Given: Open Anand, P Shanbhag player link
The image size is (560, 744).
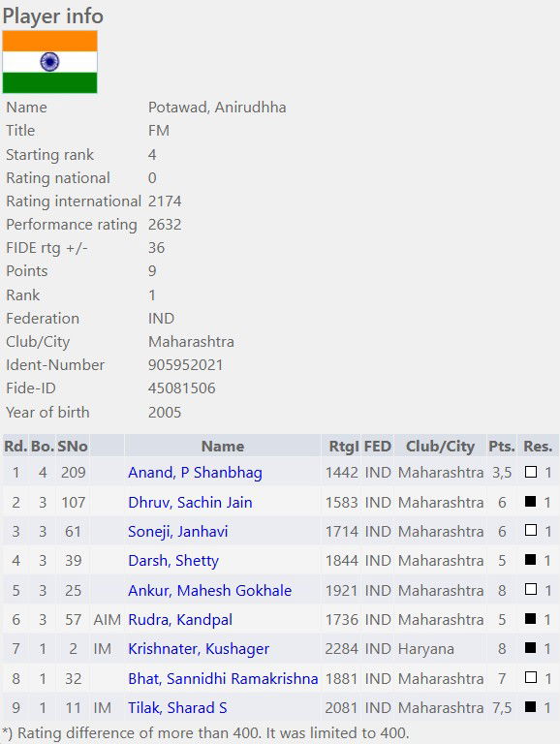Looking at the screenshot, I should pos(195,473).
